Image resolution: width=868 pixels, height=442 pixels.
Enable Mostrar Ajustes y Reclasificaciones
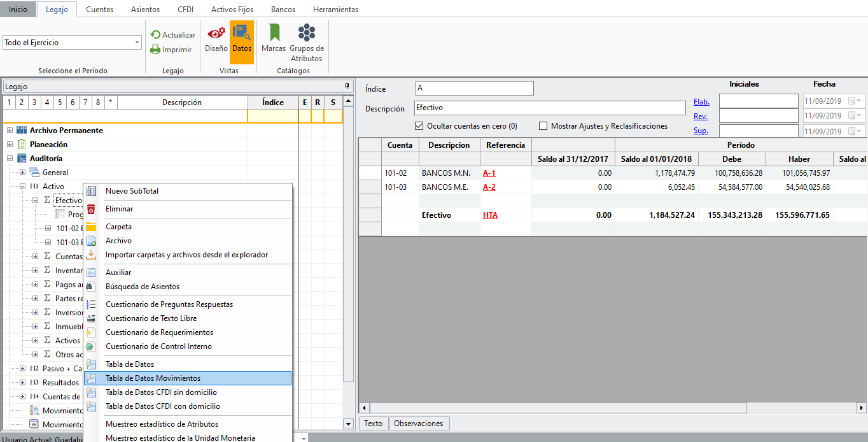pyautogui.click(x=543, y=126)
